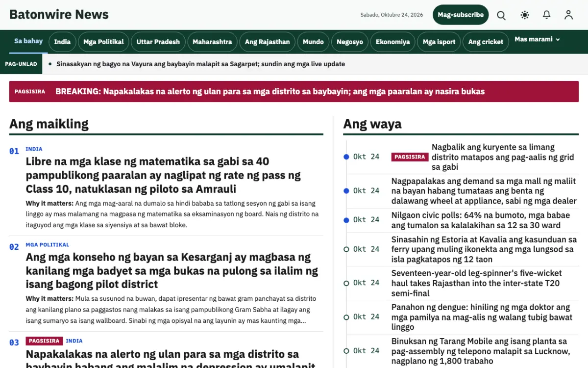Click the PAGSISIRA badge on story 03
Screen dimensions: 588x368
pyautogui.click(x=44, y=341)
